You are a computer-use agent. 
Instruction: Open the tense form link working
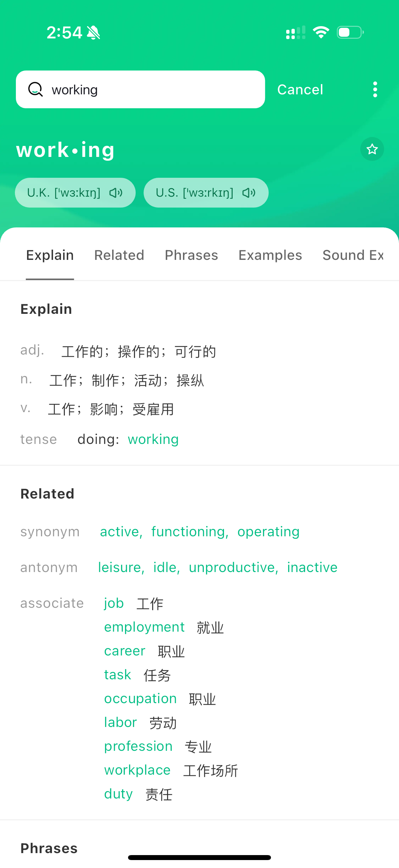[x=153, y=439]
